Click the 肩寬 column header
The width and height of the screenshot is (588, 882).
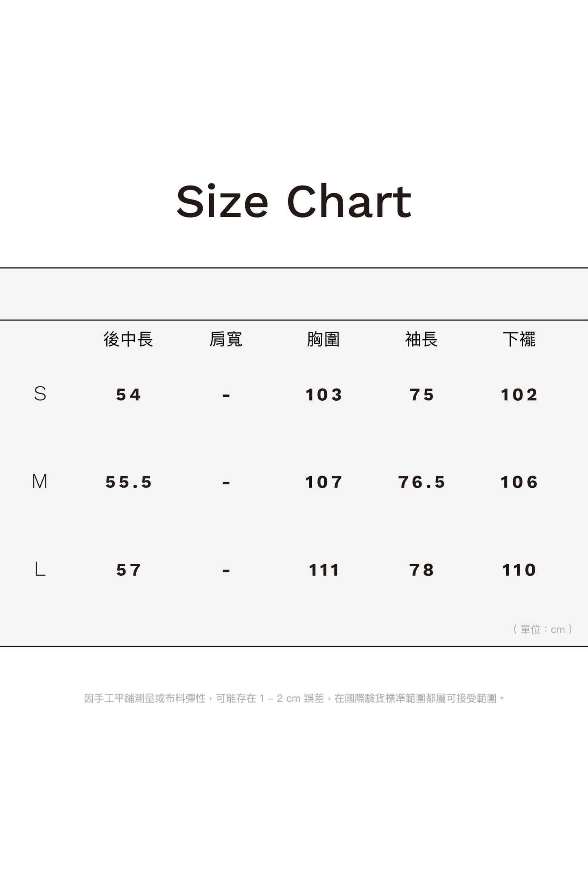click(x=226, y=339)
